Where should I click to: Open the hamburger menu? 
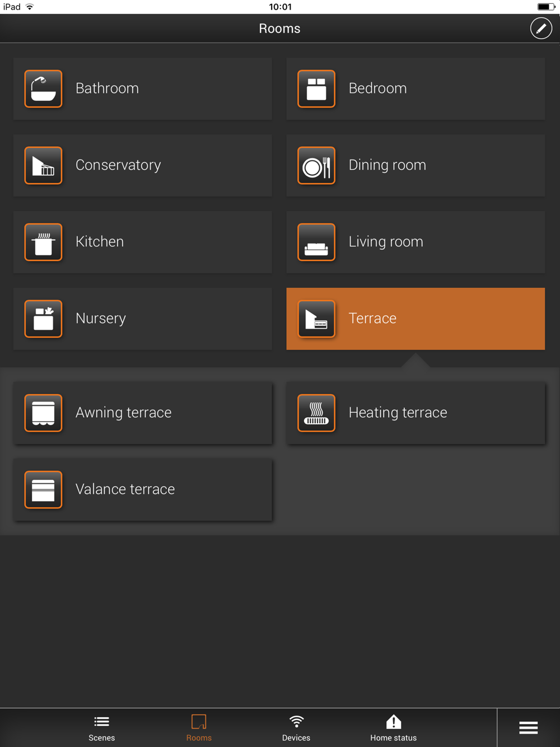[528, 727]
